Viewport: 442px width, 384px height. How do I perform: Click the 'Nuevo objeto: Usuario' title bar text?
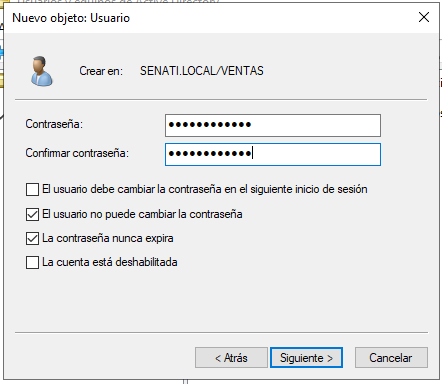[71, 18]
